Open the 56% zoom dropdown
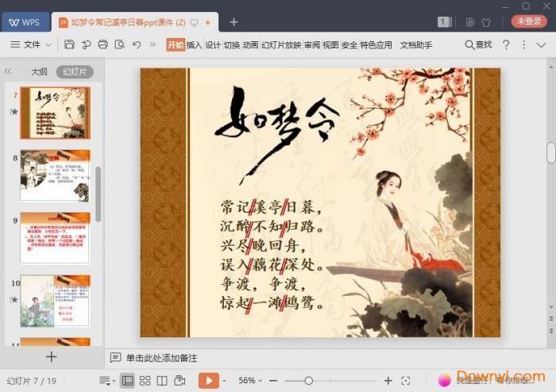Screen dimensions: 556x392 pyautogui.click(x=250, y=381)
